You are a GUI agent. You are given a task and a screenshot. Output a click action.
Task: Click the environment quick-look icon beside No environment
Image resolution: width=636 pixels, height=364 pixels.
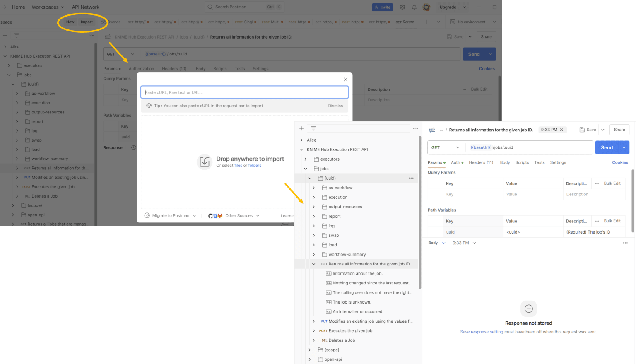tap(453, 22)
